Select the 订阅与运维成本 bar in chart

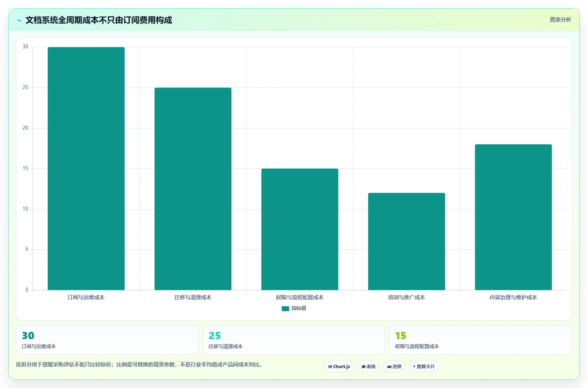[86, 168]
